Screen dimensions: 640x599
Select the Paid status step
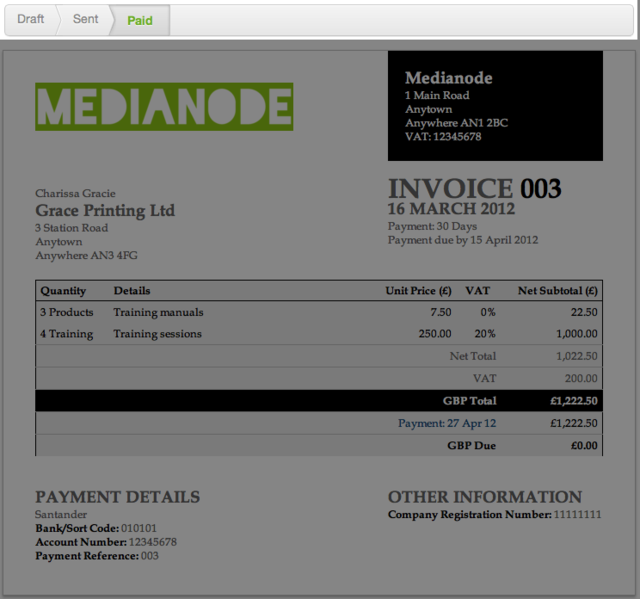tap(140, 20)
